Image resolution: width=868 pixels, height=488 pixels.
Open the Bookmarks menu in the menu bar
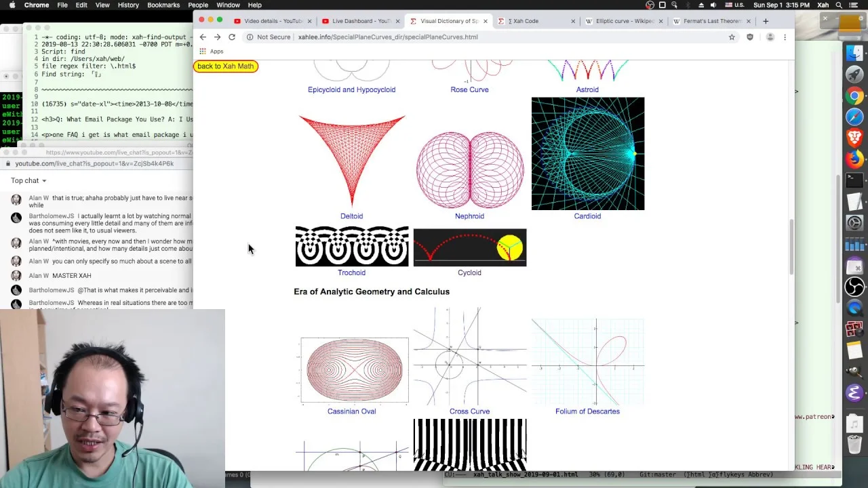(163, 5)
